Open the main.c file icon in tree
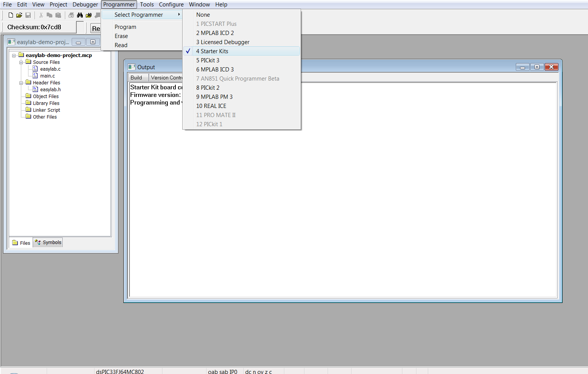The image size is (588, 374). pyautogui.click(x=35, y=76)
